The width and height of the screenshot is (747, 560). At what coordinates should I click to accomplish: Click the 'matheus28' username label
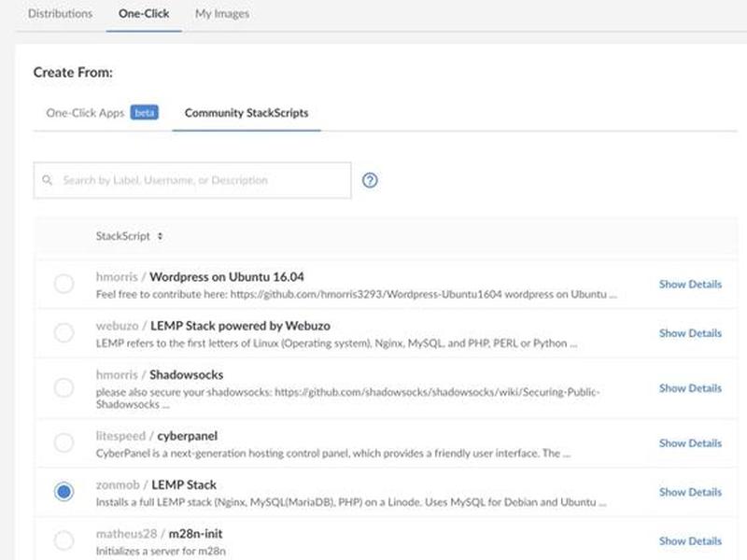pos(126,534)
